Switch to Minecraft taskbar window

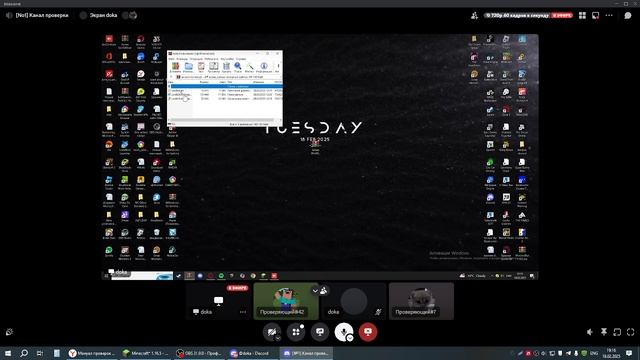[x=145, y=353]
